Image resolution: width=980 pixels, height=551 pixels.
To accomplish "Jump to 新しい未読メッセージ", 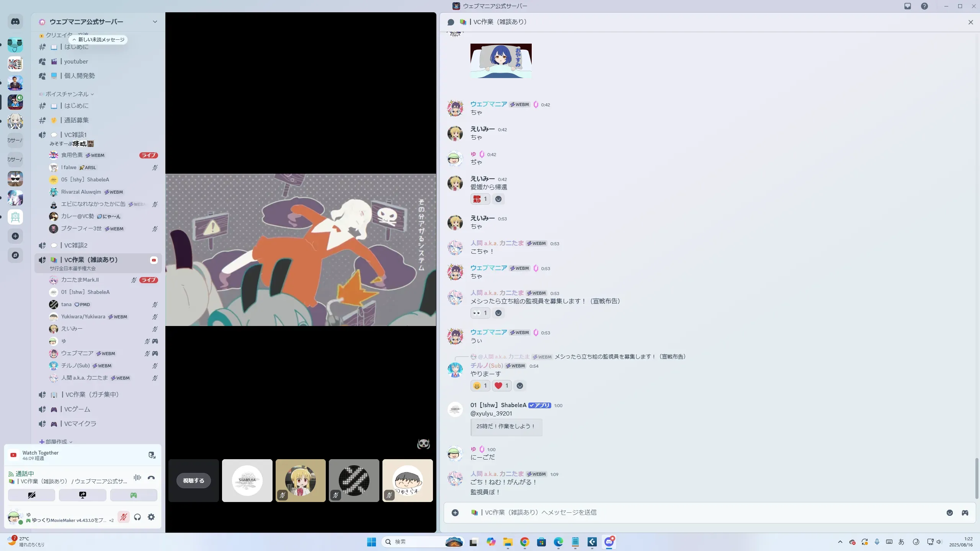I will pos(98,40).
